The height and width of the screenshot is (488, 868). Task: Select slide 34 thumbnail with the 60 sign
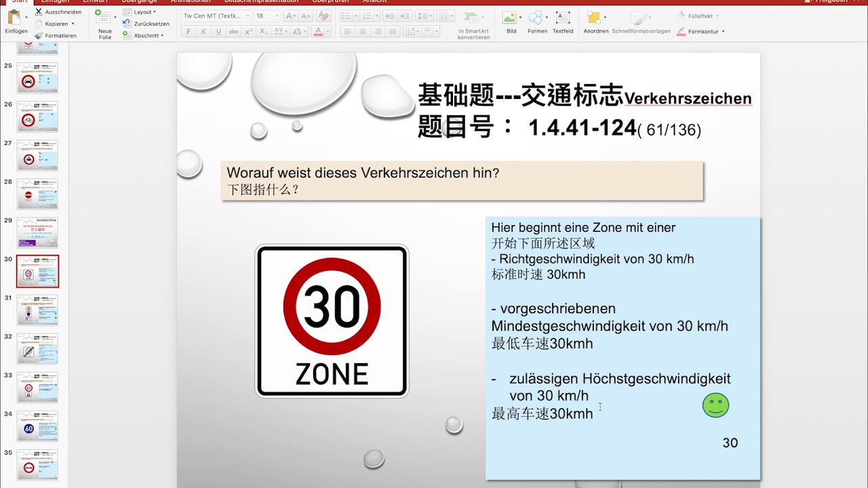(x=37, y=426)
